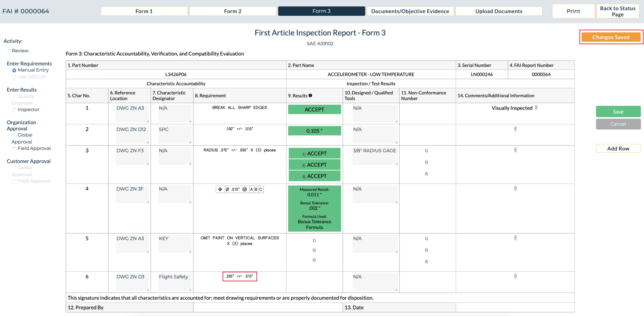This screenshot has height=316, width=644.
Task: Select the Review activity radio button
Action: tap(9, 51)
